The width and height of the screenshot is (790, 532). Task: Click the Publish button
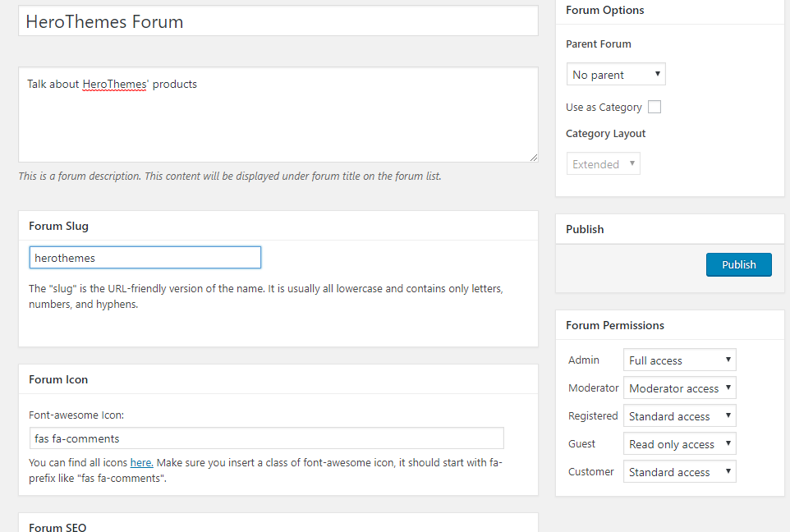click(x=738, y=264)
